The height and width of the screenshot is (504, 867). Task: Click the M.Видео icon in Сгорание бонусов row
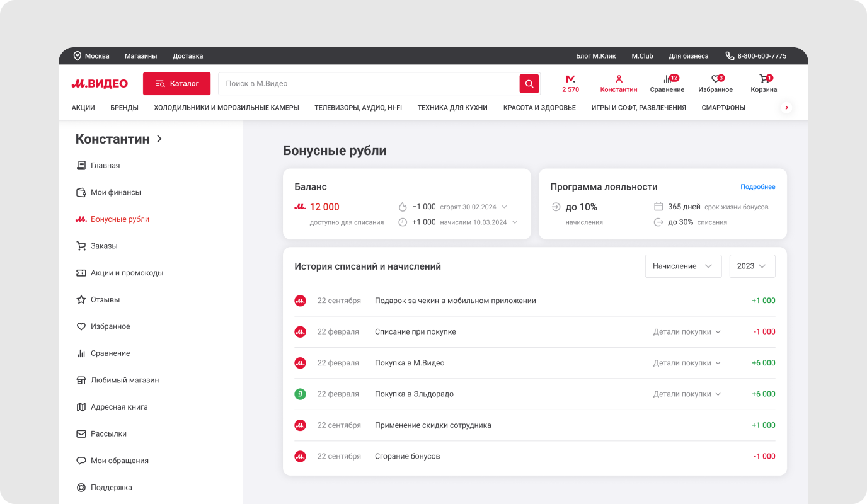click(301, 457)
